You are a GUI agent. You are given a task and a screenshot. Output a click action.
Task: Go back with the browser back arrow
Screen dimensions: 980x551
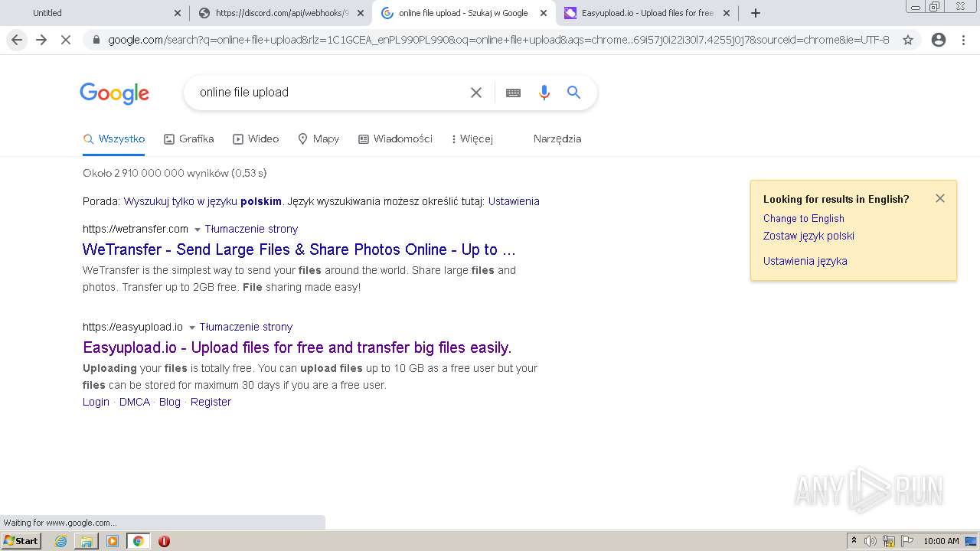coord(17,40)
